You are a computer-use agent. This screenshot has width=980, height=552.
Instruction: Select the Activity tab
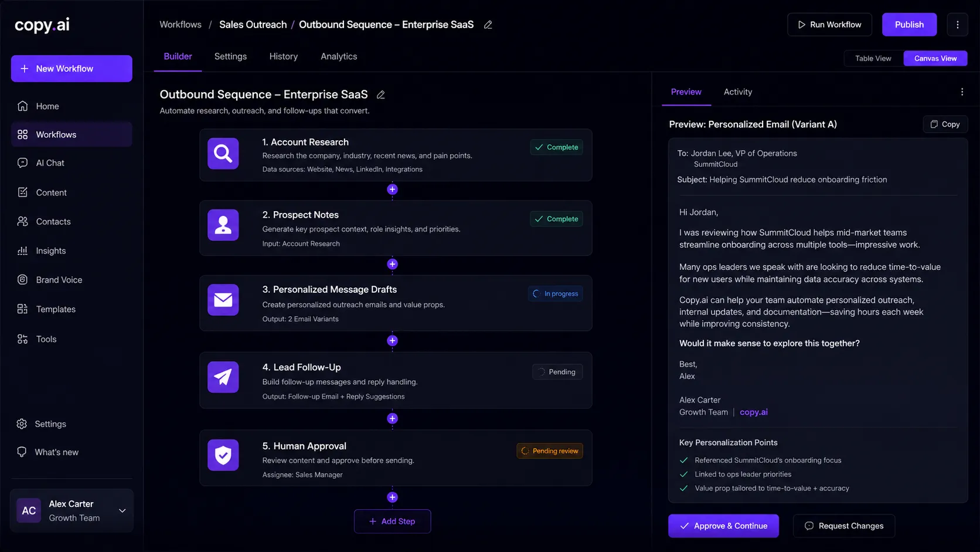pyautogui.click(x=738, y=92)
